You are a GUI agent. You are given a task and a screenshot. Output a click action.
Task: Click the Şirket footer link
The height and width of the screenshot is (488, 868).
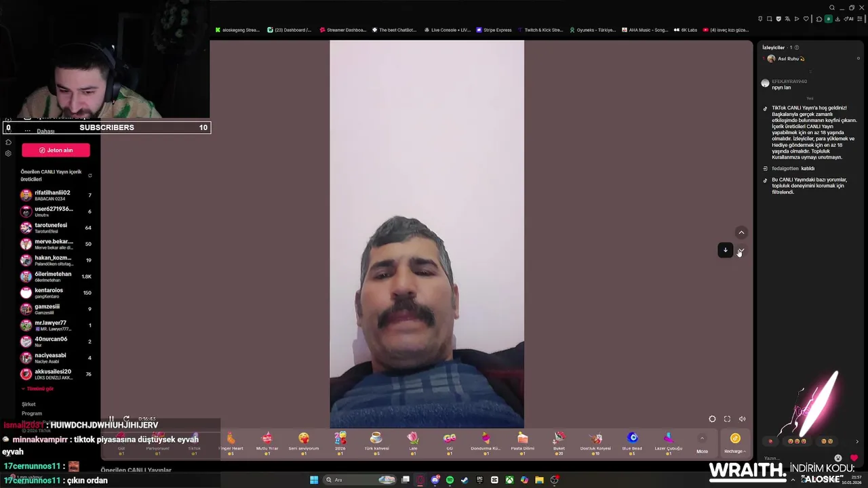28,404
